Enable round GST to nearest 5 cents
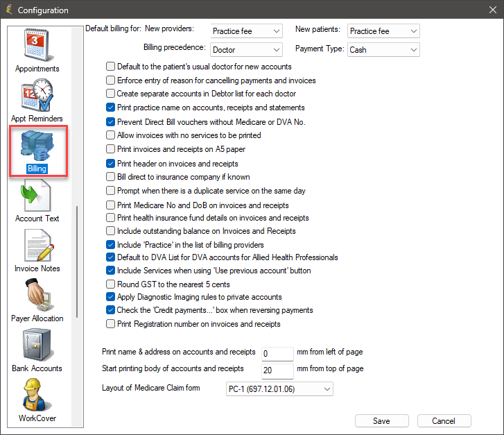The height and width of the screenshot is (435, 504). (x=110, y=284)
